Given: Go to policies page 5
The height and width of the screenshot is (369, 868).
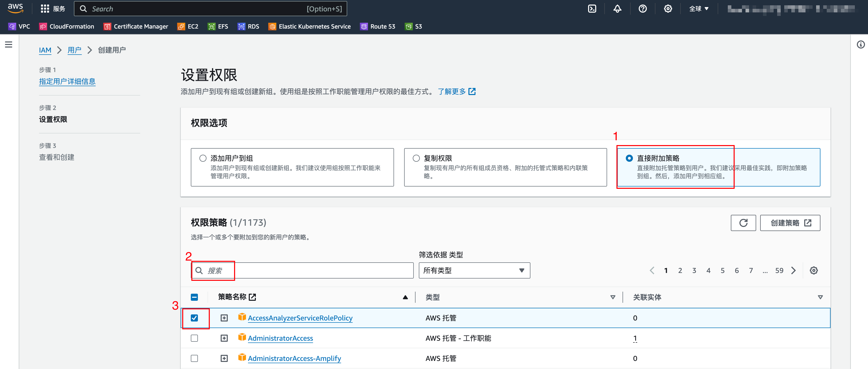Looking at the screenshot, I should (722, 270).
